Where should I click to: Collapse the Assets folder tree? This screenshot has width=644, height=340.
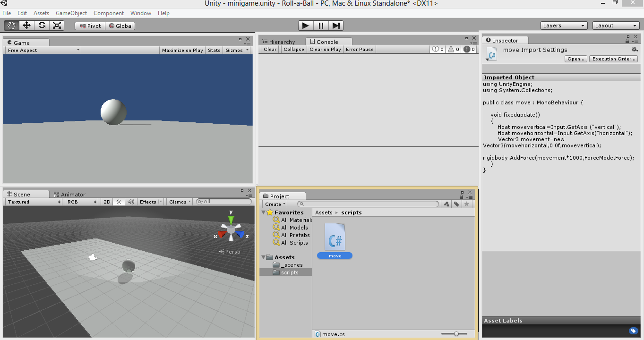tap(263, 257)
